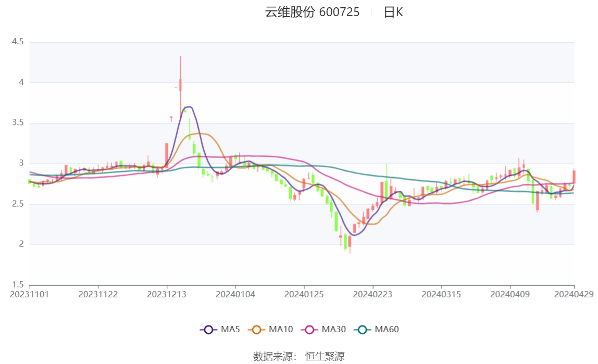Click the 4.5 price axis label
This screenshot has width=598, height=364.
pos(18,42)
